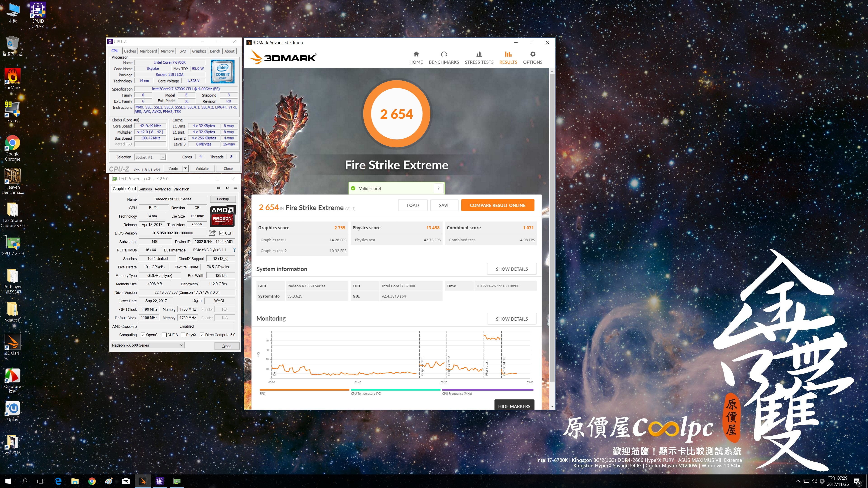Toggle the OpenCL checkbox
Image resolution: width=868 pixels, height=488 pixels.
point(143,335)
